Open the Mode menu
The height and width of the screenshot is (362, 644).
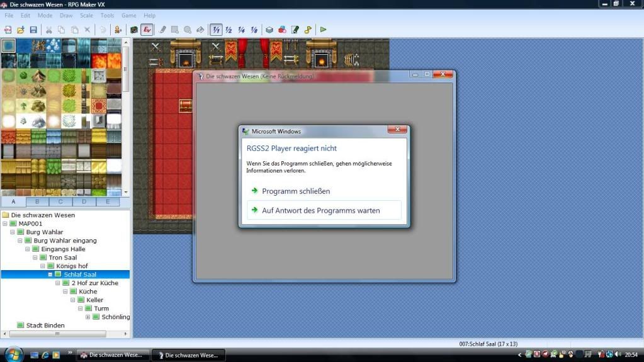coord(45,16)
